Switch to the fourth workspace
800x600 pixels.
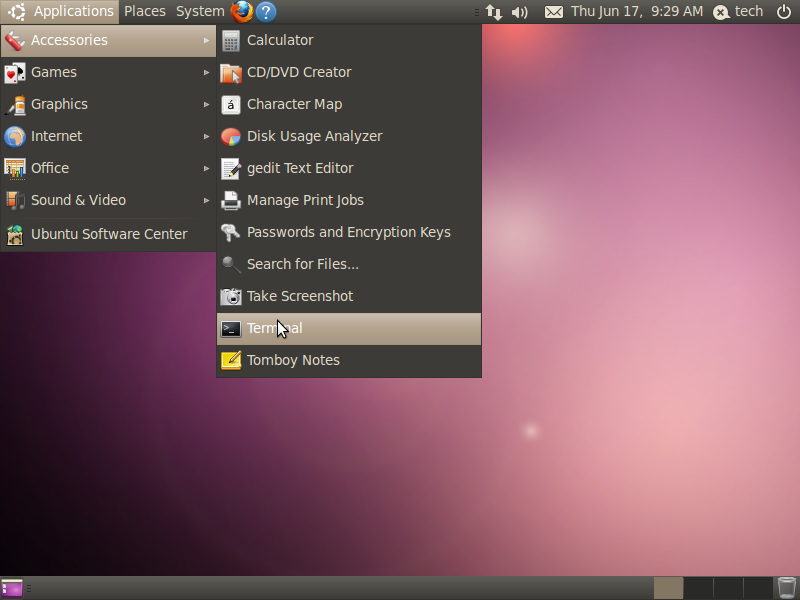(x=758, y=588)
